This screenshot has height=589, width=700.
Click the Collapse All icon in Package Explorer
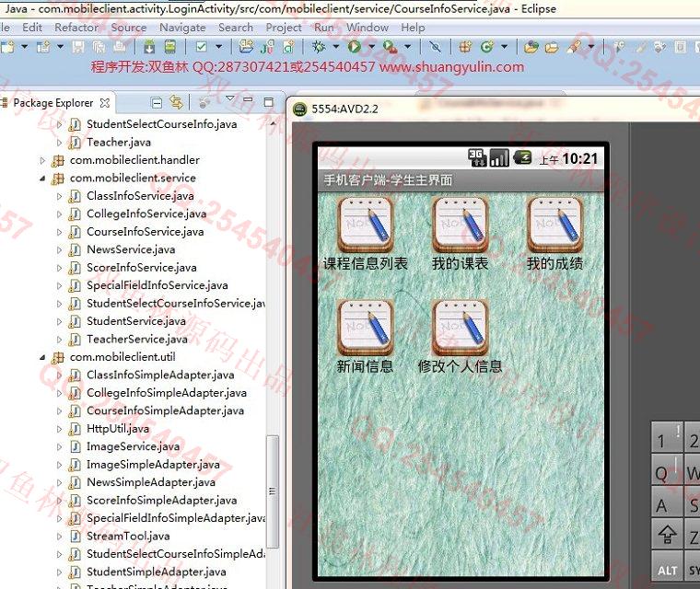[x=157, y=103]
